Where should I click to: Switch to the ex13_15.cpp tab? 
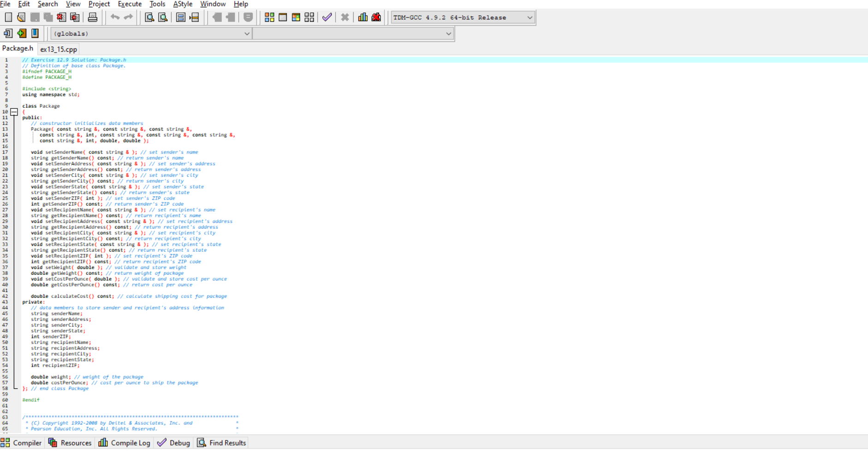(x=58, y=49)
